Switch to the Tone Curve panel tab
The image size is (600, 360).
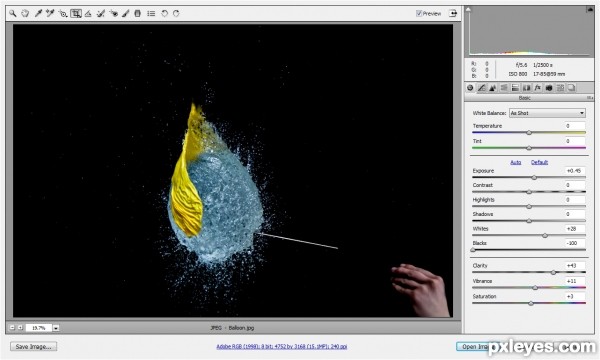click(481, 88)
